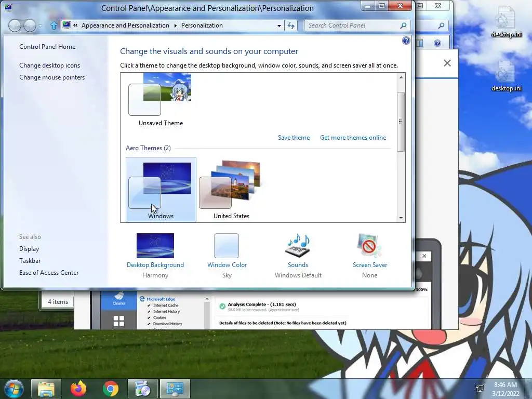Viewport: 532px width, 399px height.
Task: Switch to the installer disc taskbar item
Action: pos(142,389)
